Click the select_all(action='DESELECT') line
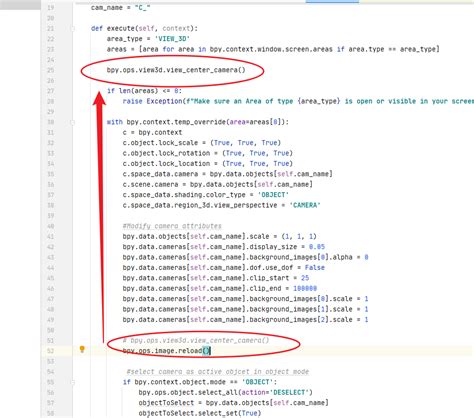The image size is (474, 418). [x=225, y=392]
